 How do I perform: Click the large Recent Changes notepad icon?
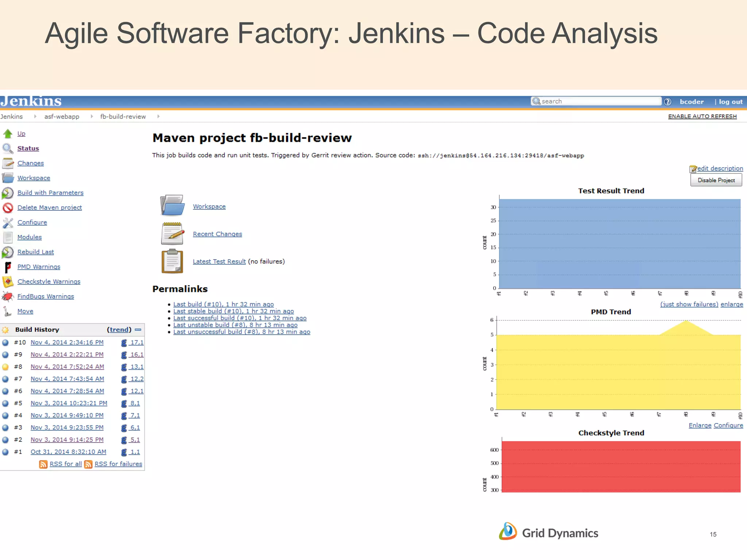[172, 233]
